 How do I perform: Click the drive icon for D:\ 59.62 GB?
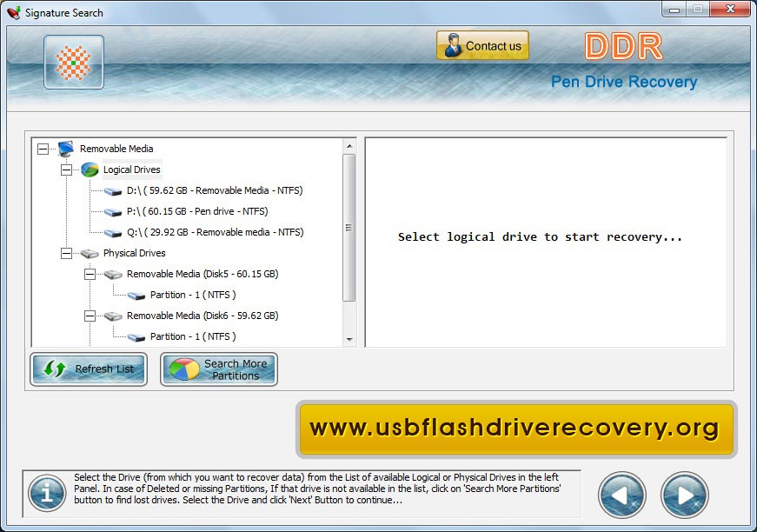click(x=113, y=191)
